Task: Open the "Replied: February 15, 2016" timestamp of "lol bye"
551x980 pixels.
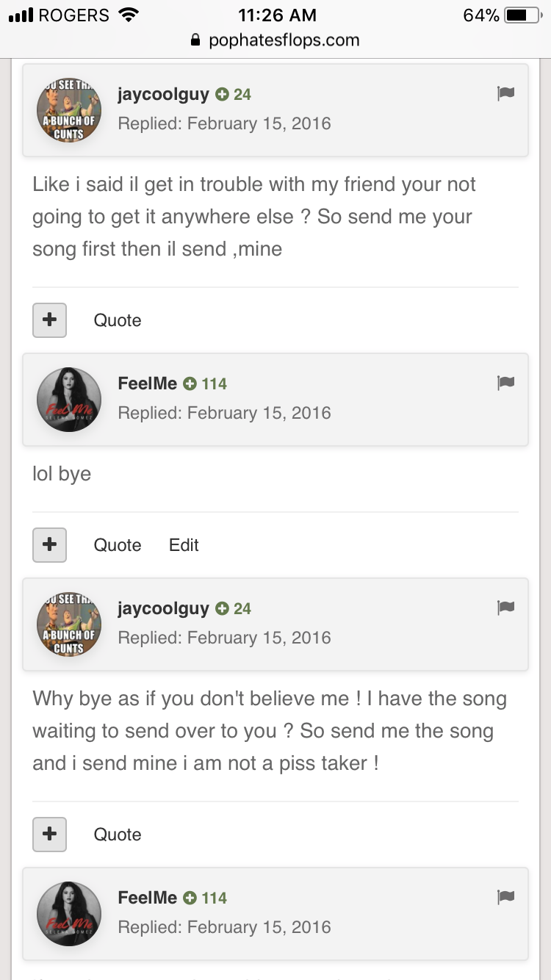Action: [x=224, y=413]
